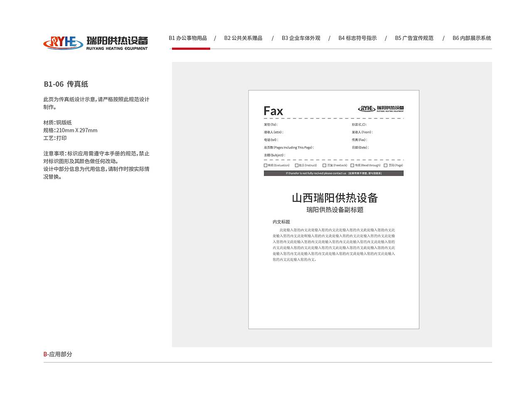Open the B5 广告宣传规范 section

[414, 38]
